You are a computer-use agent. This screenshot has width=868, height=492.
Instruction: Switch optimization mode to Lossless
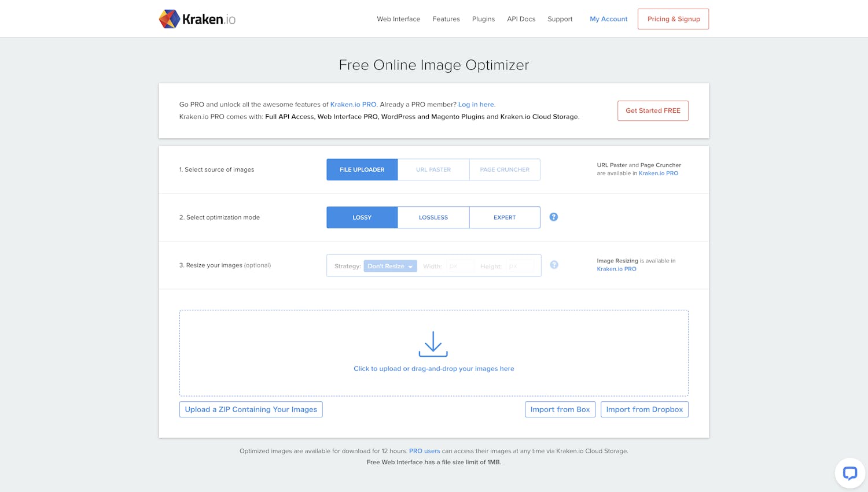(433, 217)
